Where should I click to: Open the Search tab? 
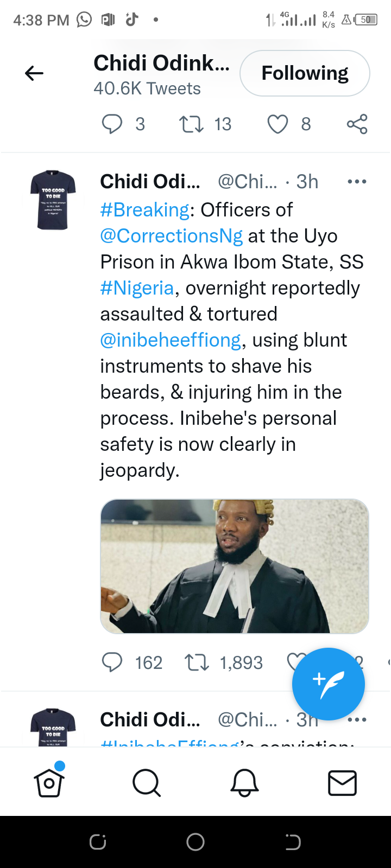tap(147, 783)
